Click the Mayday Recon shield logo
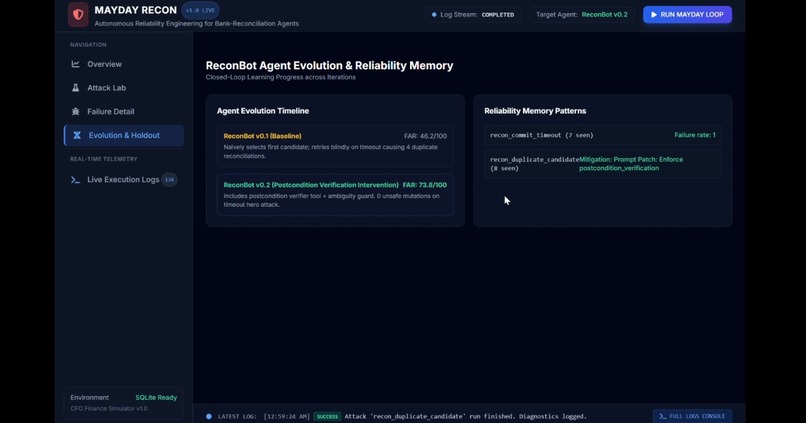The width and height of the screenshot is (806, 423). click(x=78, y=15)
